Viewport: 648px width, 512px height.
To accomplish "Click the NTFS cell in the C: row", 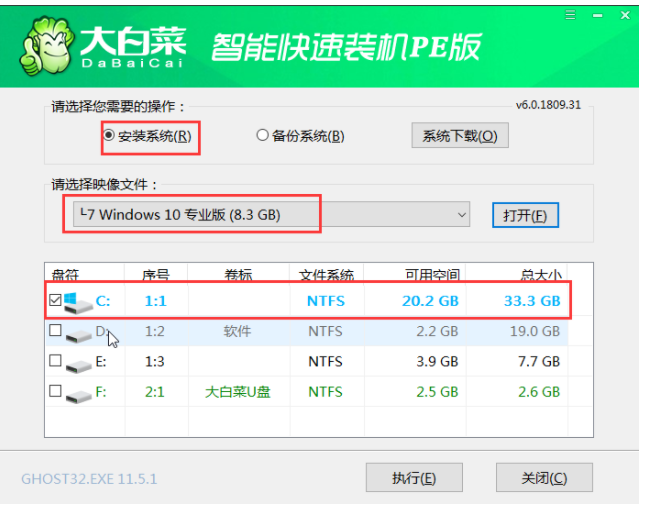I will pos(326,301).
